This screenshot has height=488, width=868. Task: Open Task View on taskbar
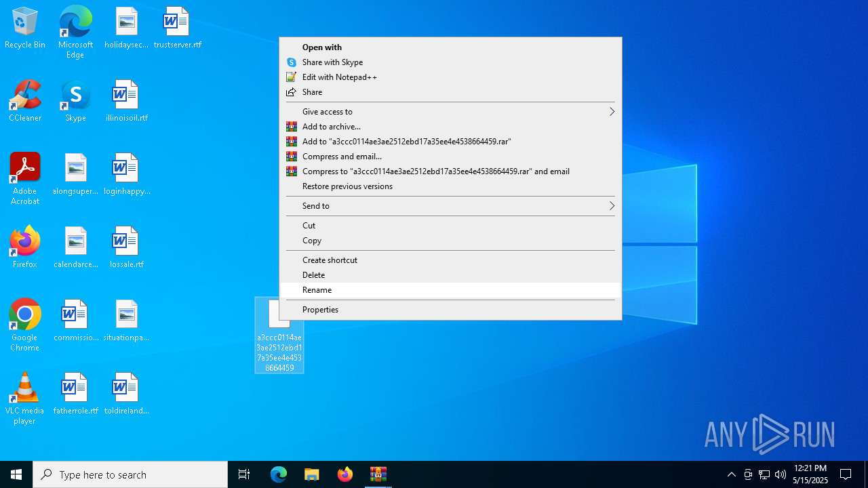coord(244,474)
